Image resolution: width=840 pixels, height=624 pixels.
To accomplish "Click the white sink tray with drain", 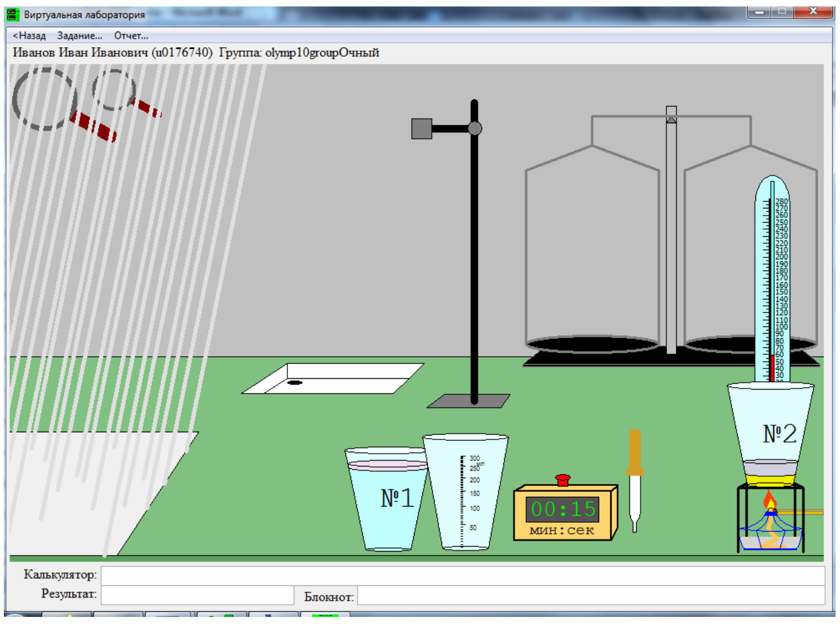I will (x=333, y=379).
